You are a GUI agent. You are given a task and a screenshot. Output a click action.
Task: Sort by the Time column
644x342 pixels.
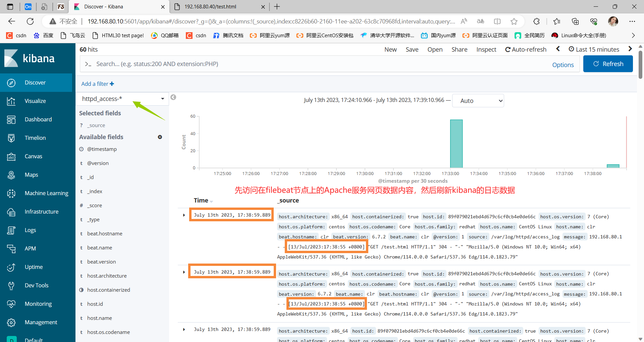[203, 201]
